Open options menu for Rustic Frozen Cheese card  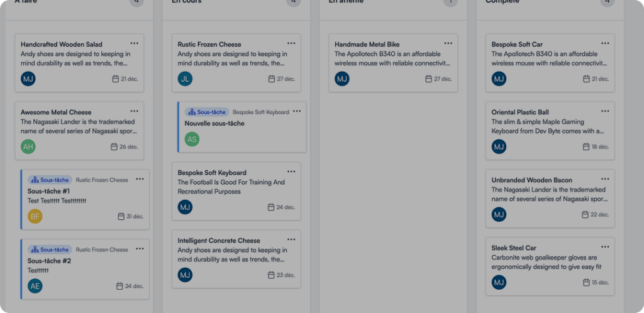pos(291,43)
